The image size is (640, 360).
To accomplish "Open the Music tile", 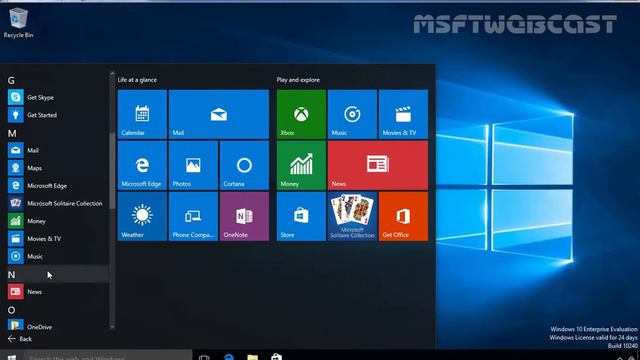I will tap(352, 114).
